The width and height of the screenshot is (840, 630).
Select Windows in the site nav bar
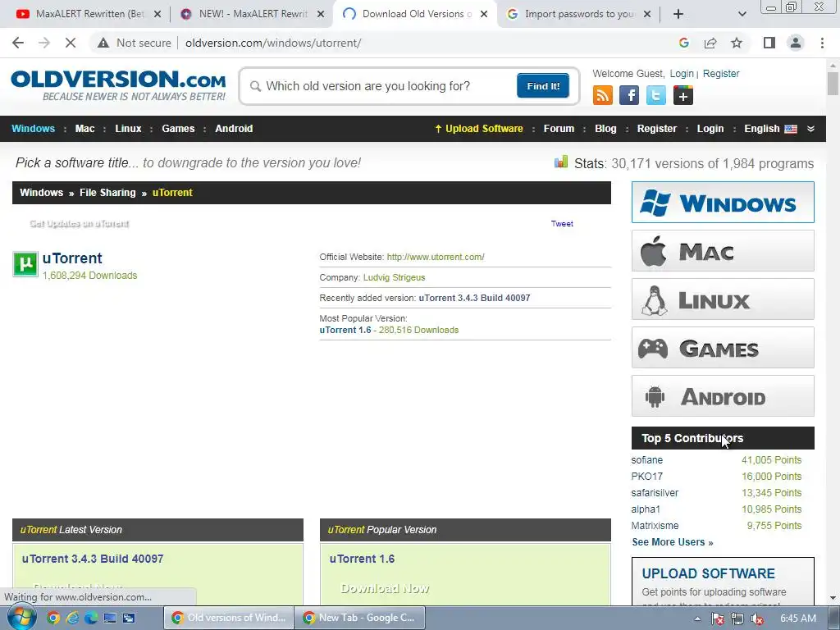(x=33, y=129)
